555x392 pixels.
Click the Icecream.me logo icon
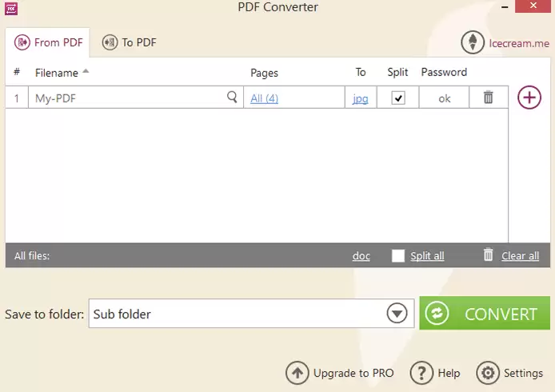click(473, 42)
